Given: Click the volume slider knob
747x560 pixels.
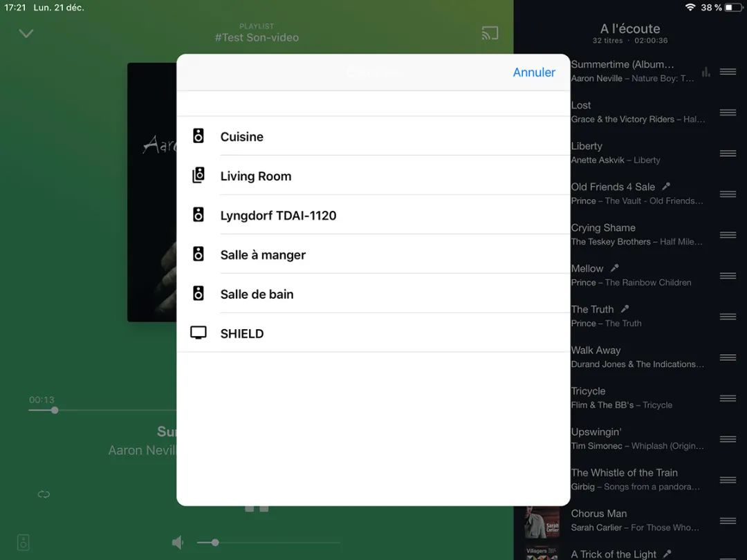Looking at the screenshot, I should pyautogui.click(x=215, y=543).
